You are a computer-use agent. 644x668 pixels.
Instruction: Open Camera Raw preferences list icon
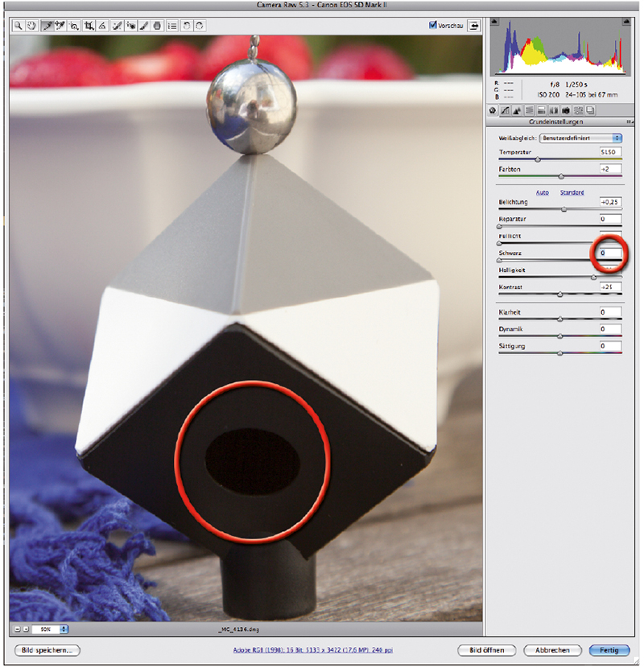tap(172, 26)
